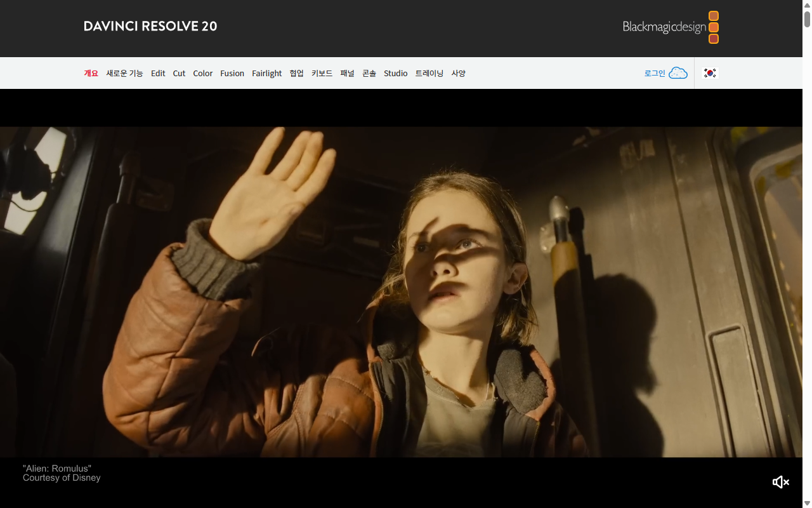The height and width of the screenshot is (508, 812).
Task: Click the DAVINCI RESOLVE 20 header logo
Action: (x=150, y=26)
